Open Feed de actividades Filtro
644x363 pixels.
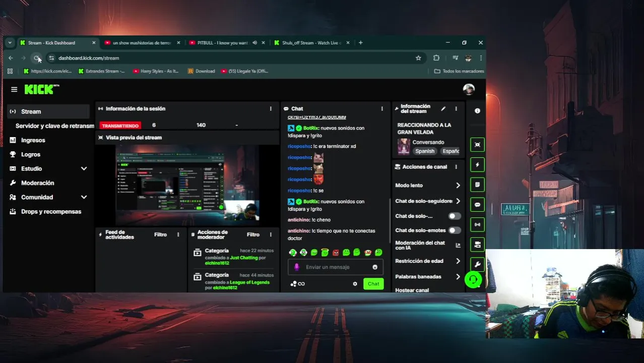click(x=160, y=234)
